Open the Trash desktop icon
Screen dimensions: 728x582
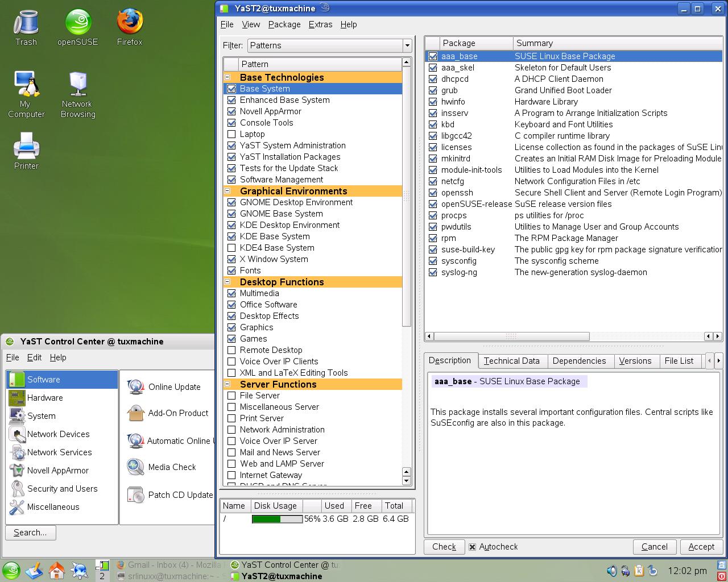[x=26, y=27]
